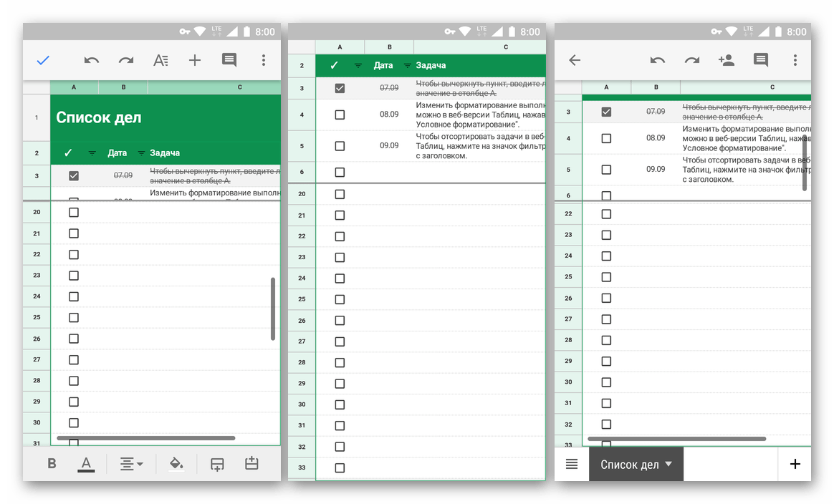The image size is (834, 504).
Task: Click the horizontal scrollbar above the Bold toolbar
Action: (145, 437)
